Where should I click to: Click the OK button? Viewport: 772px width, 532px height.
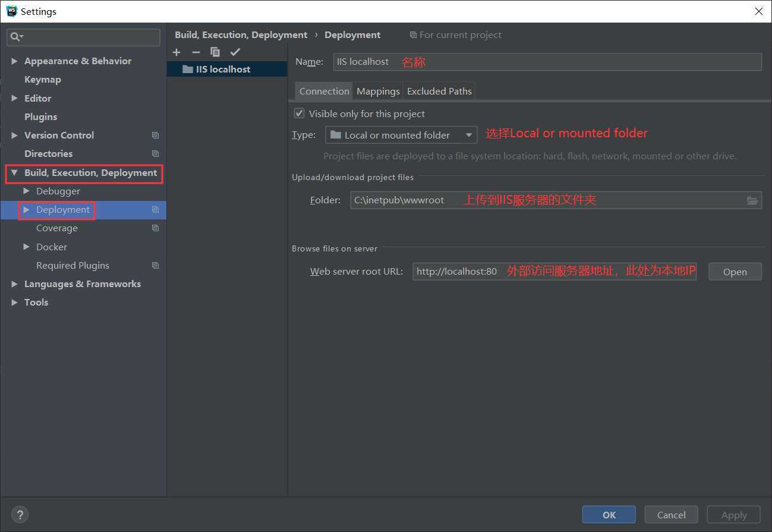pyautogui.click(x=609, y=515)
